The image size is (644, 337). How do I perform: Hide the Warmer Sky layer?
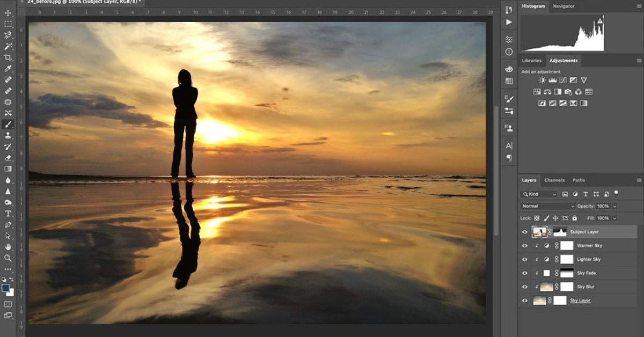click(525, 246)
